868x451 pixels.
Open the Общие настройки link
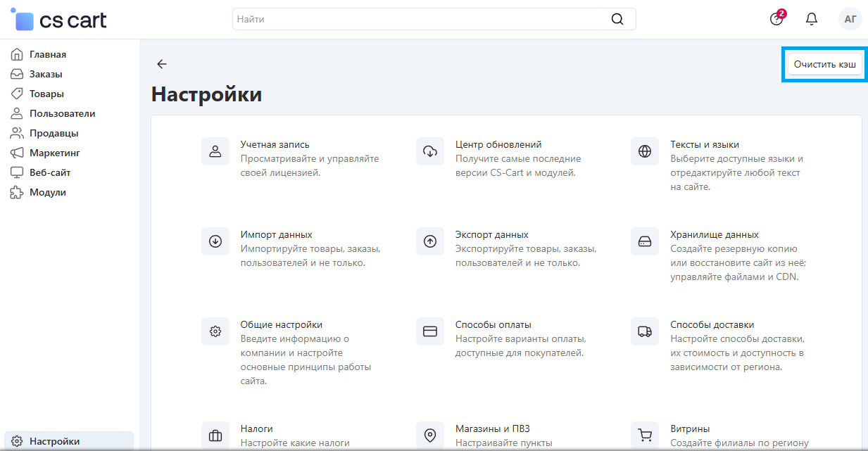[281, 324]
